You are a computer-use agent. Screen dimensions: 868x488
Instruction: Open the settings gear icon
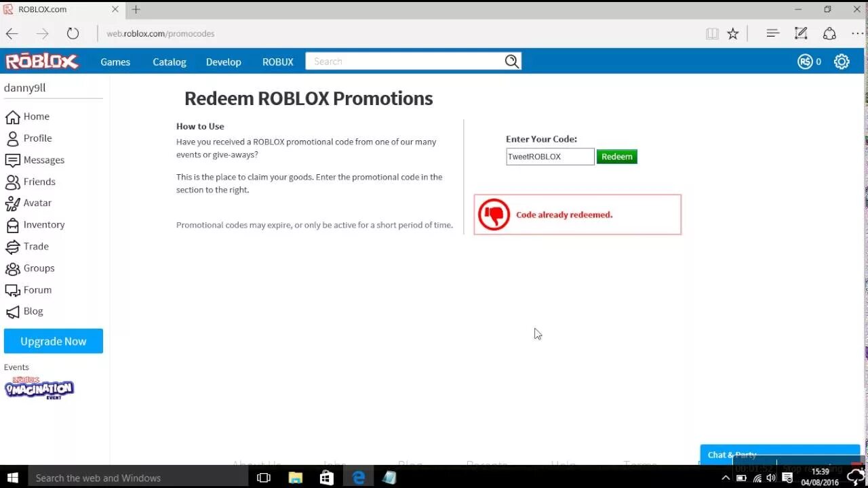click(842, 62)
